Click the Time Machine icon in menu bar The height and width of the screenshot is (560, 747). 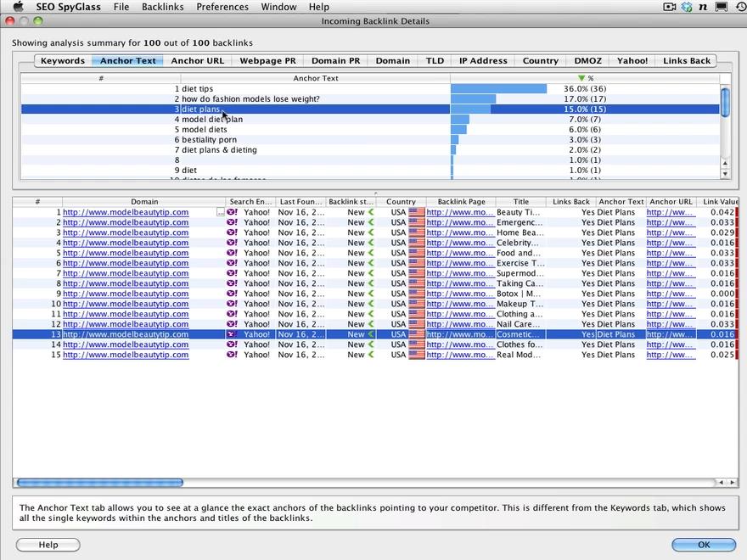tap(741, 7)
